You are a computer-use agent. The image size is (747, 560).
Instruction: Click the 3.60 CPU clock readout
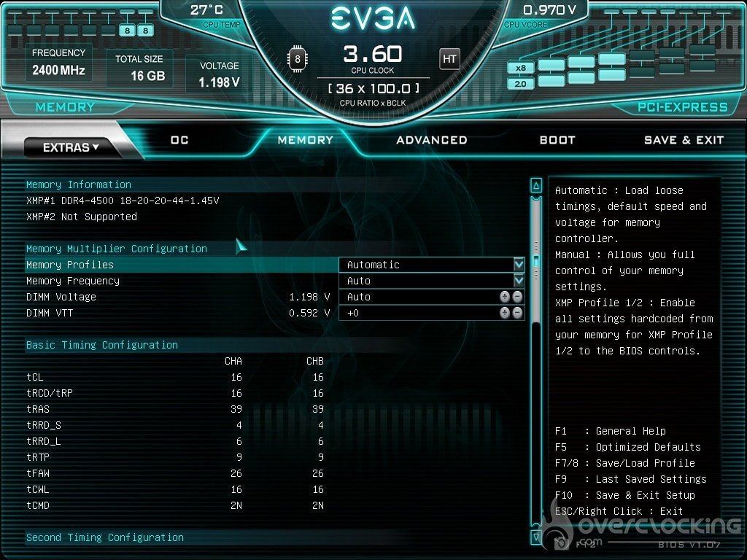[373, 54]
